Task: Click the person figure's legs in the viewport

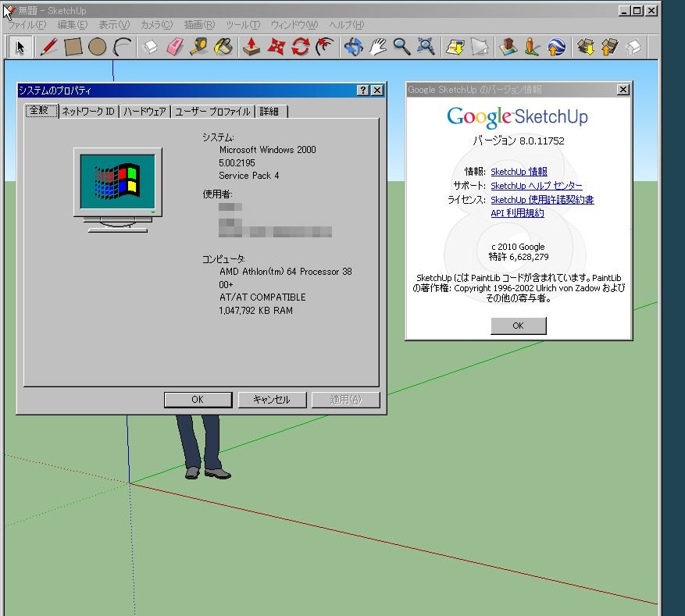Action: pyautogui.click(x=203, y=447)
